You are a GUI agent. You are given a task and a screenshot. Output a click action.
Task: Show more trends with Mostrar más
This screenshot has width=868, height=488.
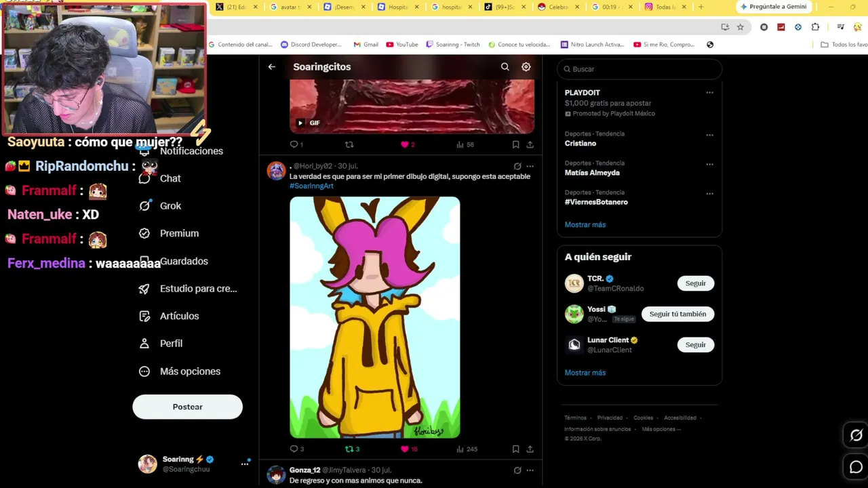(x=585, y=224)
